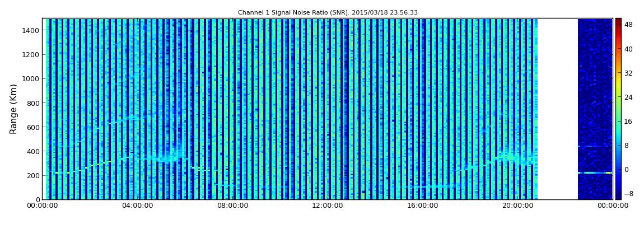Click the 1000 range tick label
The image size is (644, 228).
click(x=31, y=79)
